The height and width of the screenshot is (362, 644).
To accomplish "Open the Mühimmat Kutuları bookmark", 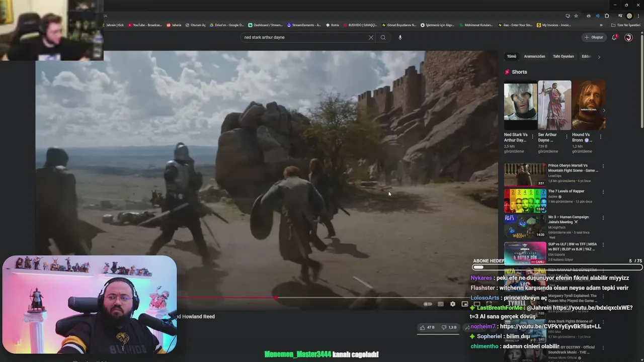I will pyautogui.click(x=476, y=25).
